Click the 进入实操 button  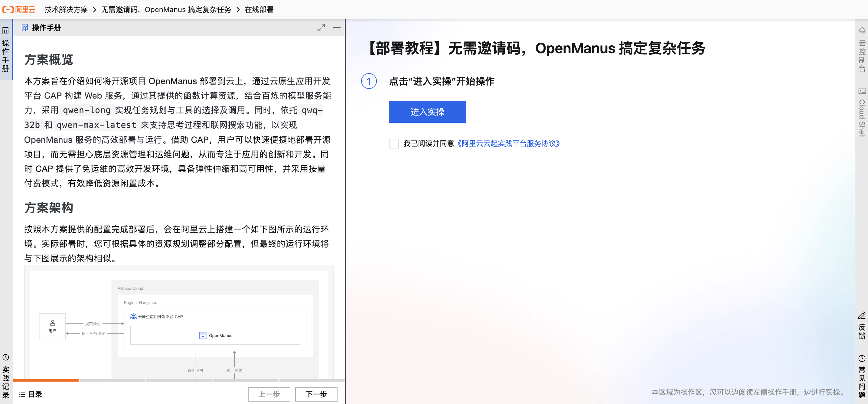coord(427,112)
